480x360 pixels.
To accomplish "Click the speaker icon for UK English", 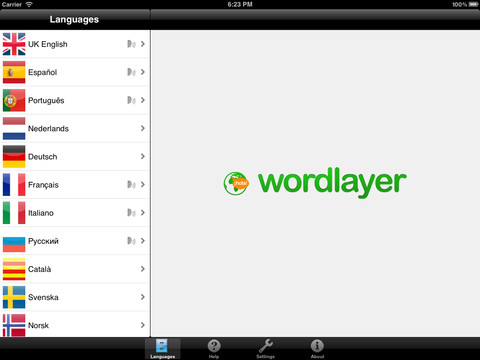I will click(131, 44).
